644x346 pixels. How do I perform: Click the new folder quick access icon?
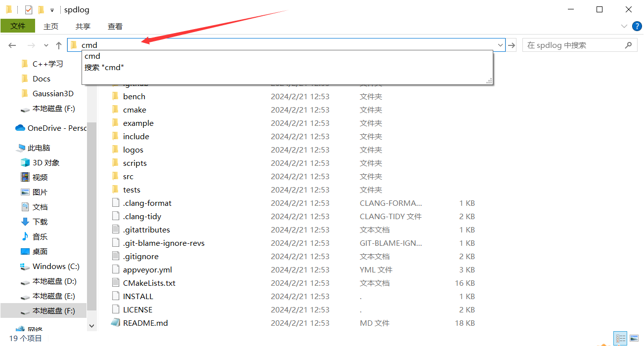(41, 9)
